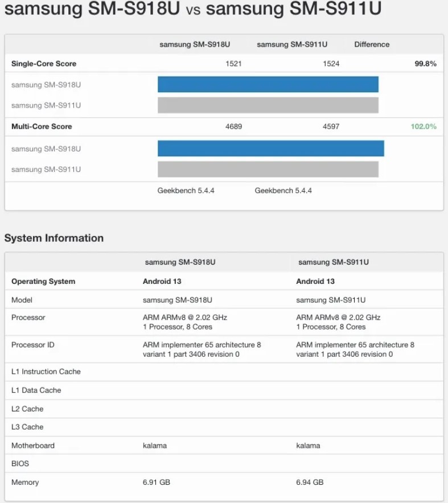Image resolution: width=448 pixels, height=503 pixels.
Task: Click the green 102.0% difference value
Action: point(424,126)
